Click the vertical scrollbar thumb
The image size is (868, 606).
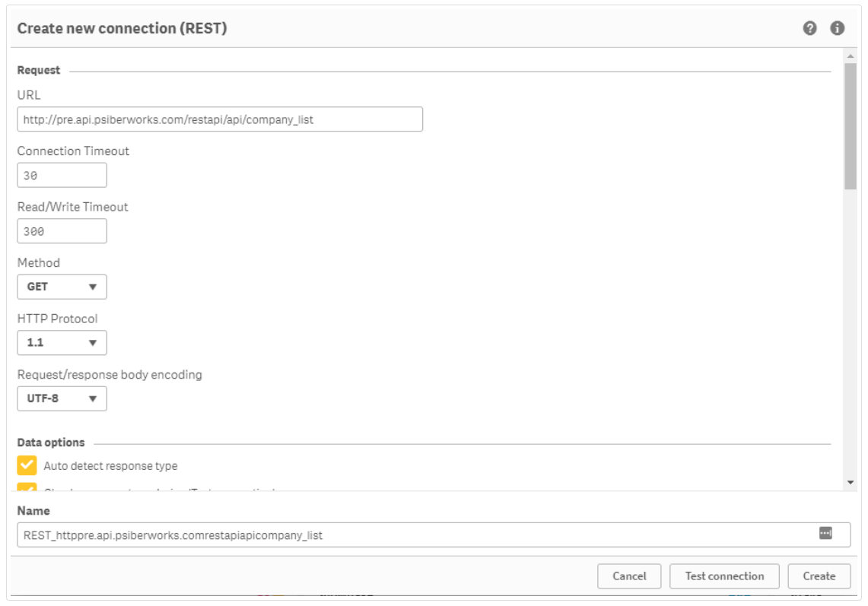851,125
